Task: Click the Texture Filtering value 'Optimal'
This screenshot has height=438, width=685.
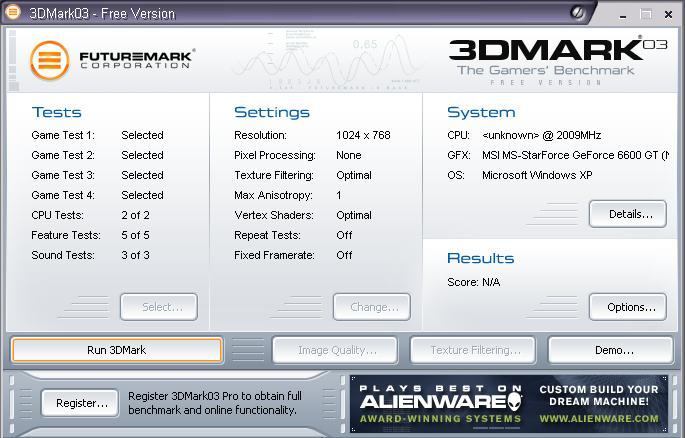Action: tap(354, 175)
